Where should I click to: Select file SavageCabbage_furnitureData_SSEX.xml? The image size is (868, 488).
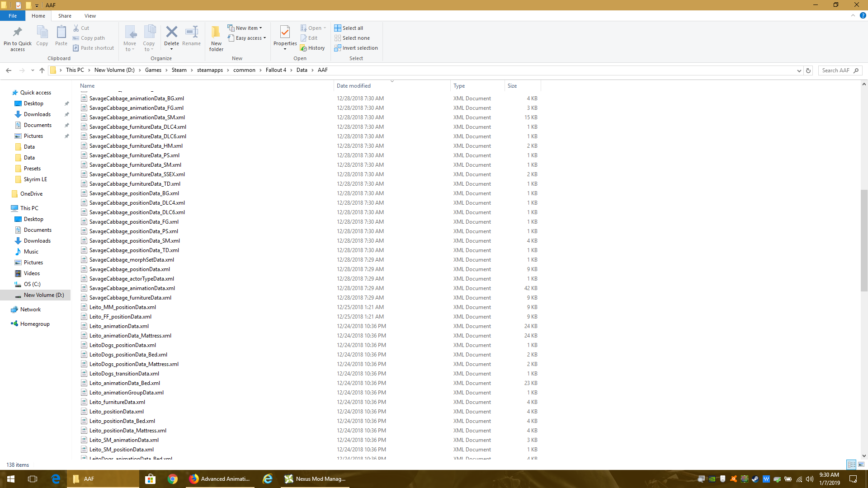click(137, 174)
